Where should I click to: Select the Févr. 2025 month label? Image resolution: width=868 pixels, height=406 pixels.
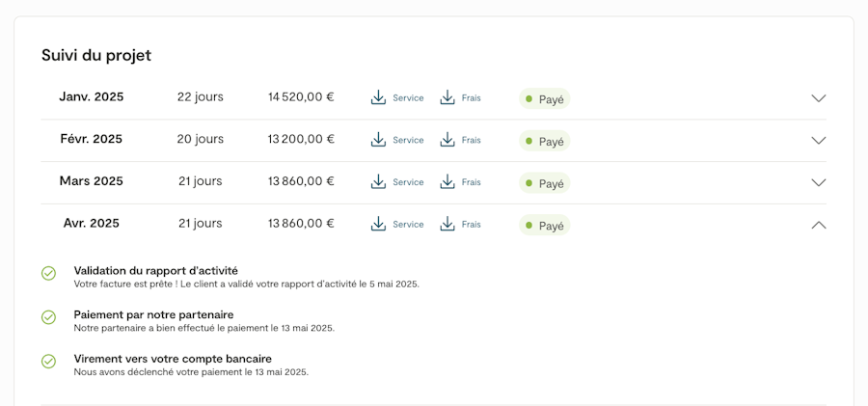(x=92, y=139)
